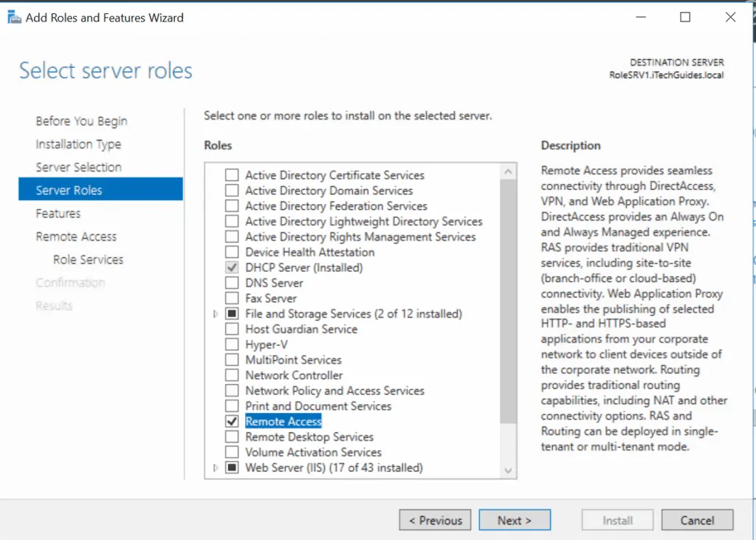Select the Remote Access role label
Screen dimensions: 756x540
tap(283, 421)
